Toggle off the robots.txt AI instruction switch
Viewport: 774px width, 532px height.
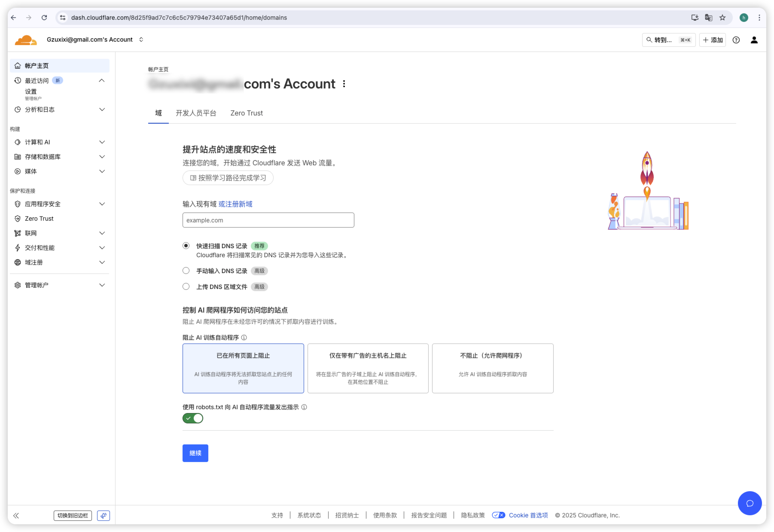click(193, 418)
